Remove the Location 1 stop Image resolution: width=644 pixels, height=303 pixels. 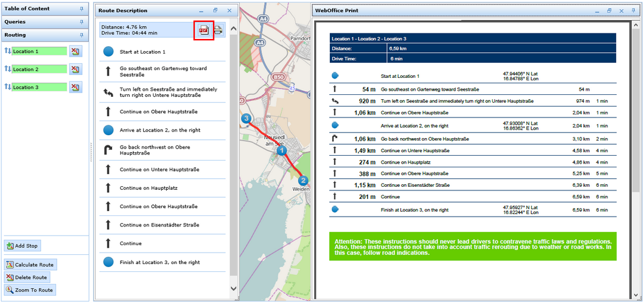click(75, 52)
